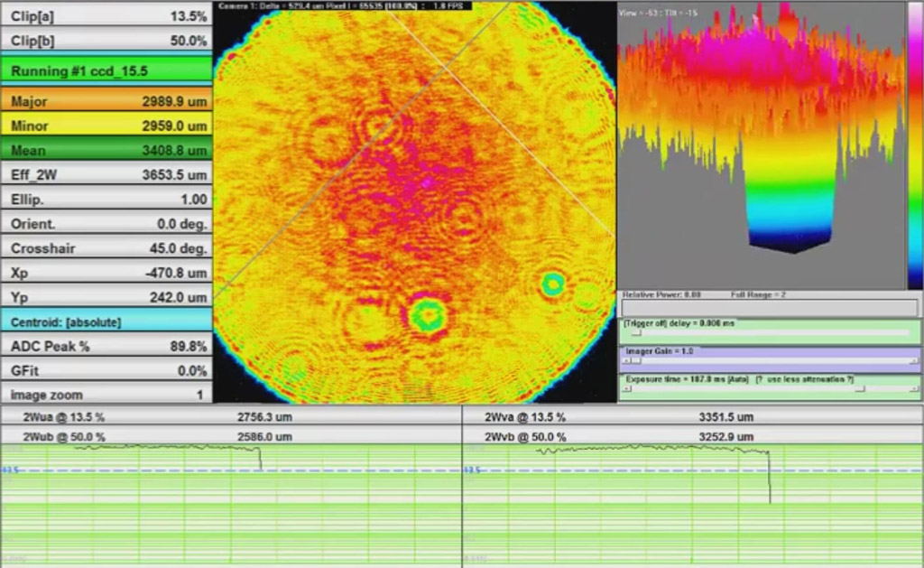
Task: Open the Eff_2W 3653.5 um readout
Action: click(106, 174)
